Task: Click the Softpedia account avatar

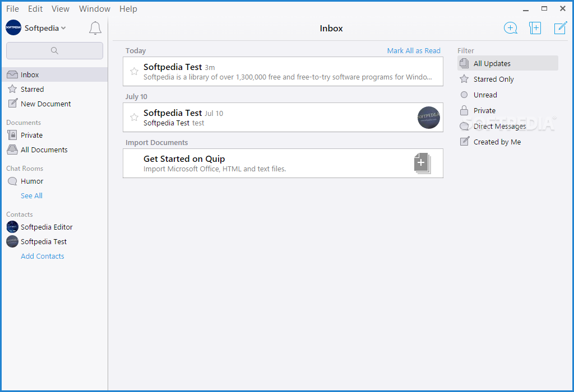Action: coord(13,28)
